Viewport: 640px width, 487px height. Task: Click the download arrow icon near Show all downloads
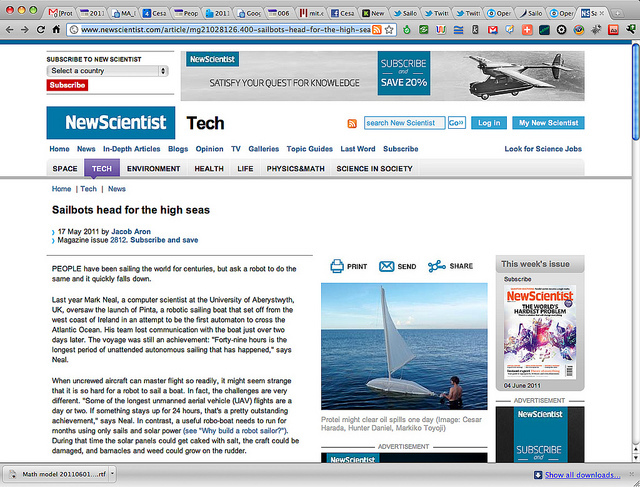538,475
